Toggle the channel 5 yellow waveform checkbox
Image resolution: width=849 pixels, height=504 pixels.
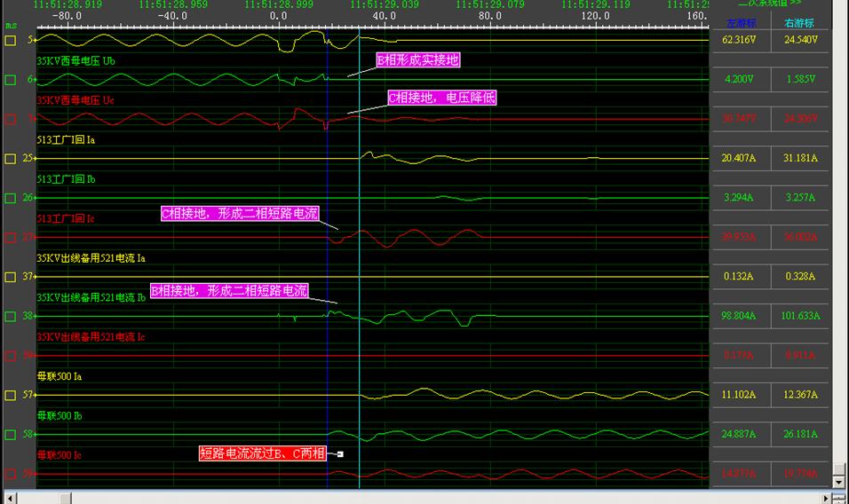click(11, 40)
